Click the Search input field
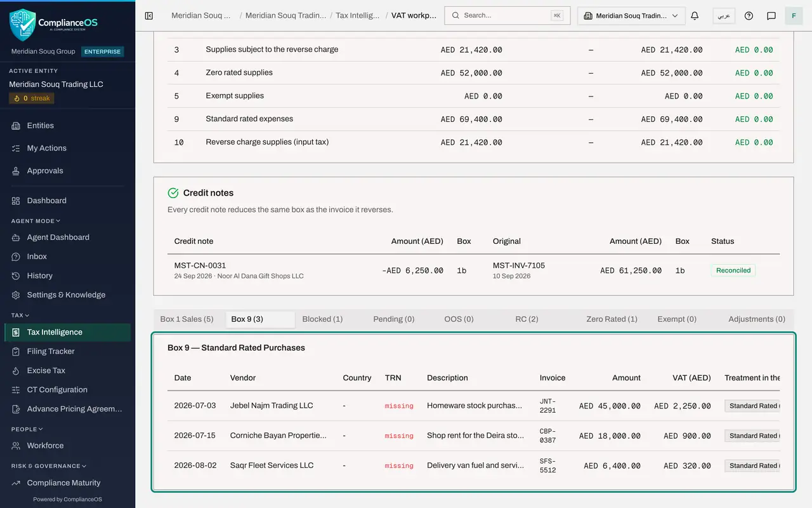 pos(507,16)
